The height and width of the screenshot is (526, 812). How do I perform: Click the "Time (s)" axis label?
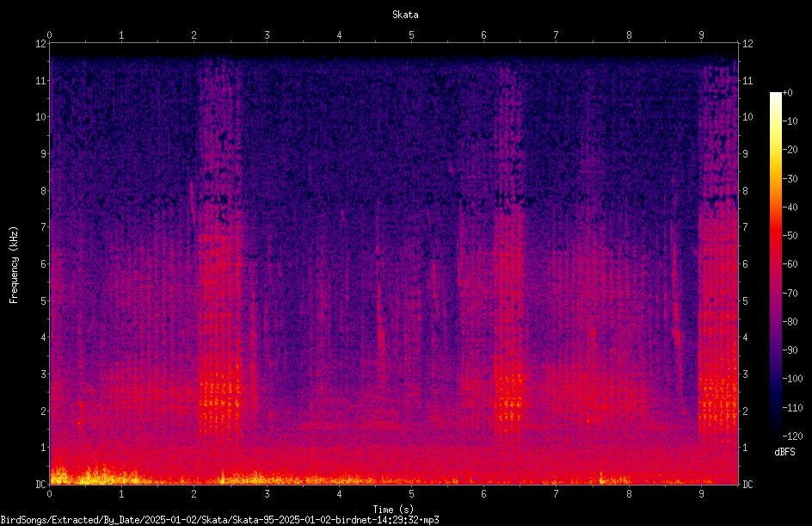pyautogui.click(x=393, y=510)
